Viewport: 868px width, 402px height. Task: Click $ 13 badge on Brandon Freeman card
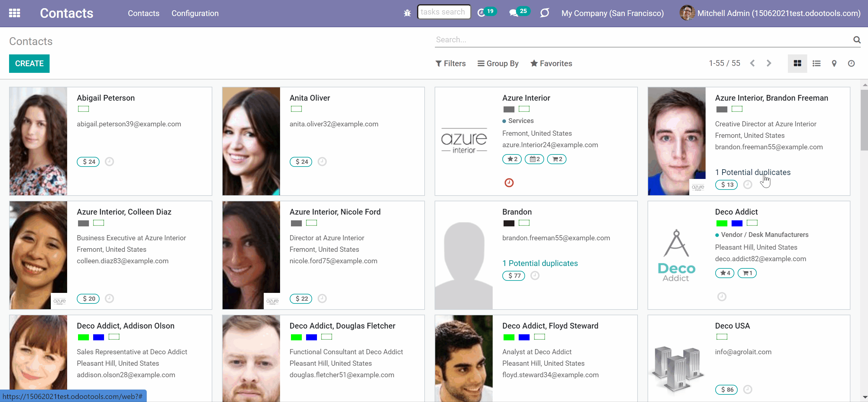[726, 184]
